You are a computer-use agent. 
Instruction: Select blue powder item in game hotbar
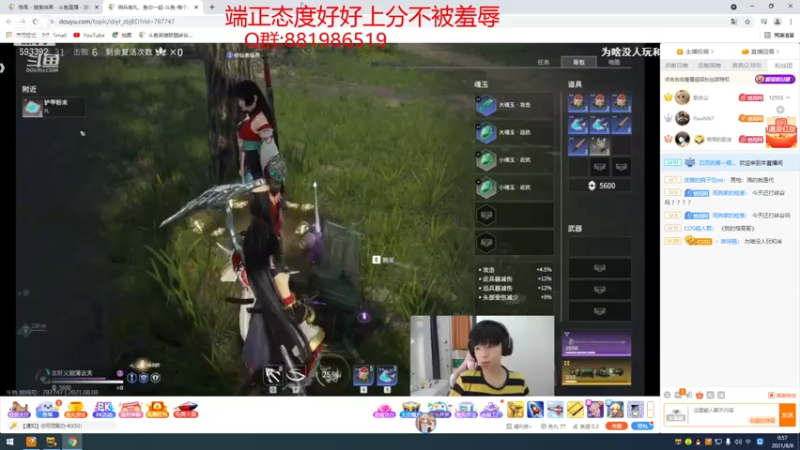pyautogui.click(x=387, y=376)
